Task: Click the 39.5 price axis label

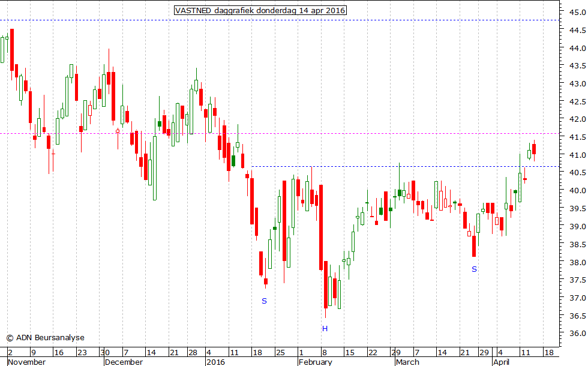Action: tap(577, 209)
